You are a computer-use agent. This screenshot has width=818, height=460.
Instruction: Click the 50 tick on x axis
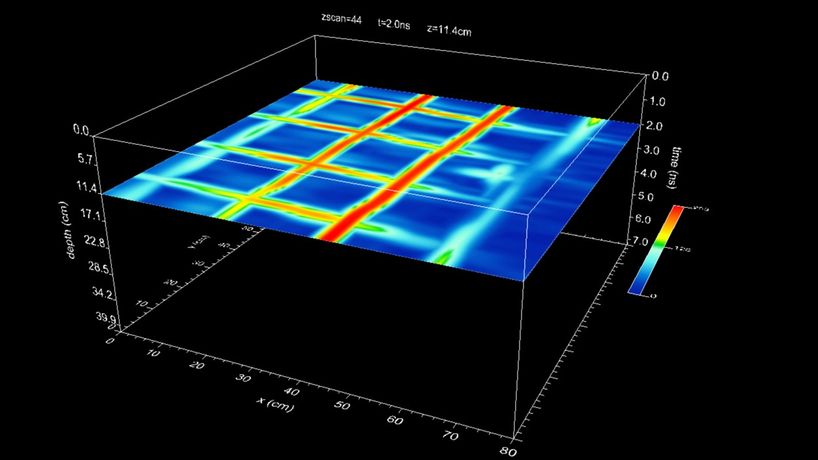[x=342, y=405]
